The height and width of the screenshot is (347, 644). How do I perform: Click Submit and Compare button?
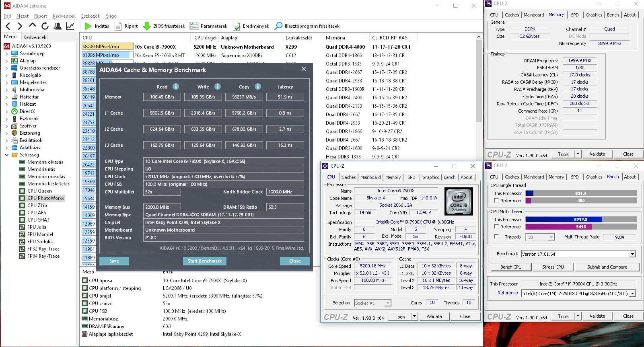click(607, 267)
